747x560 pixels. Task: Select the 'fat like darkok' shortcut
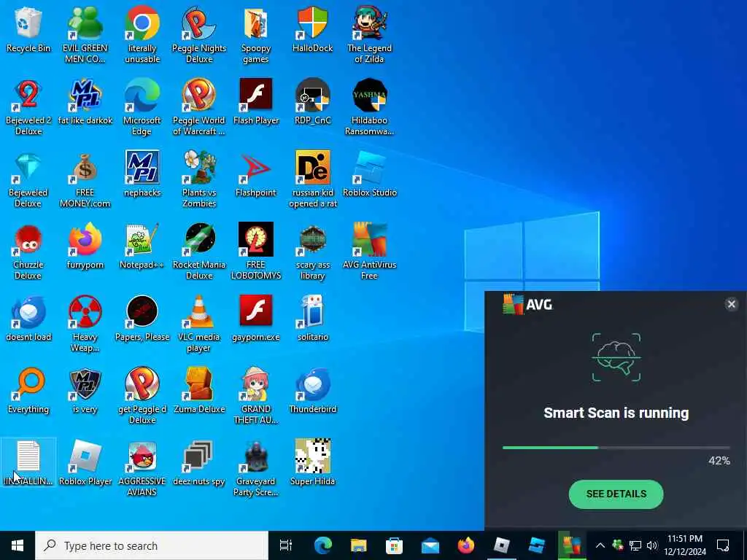click(85, 101)
